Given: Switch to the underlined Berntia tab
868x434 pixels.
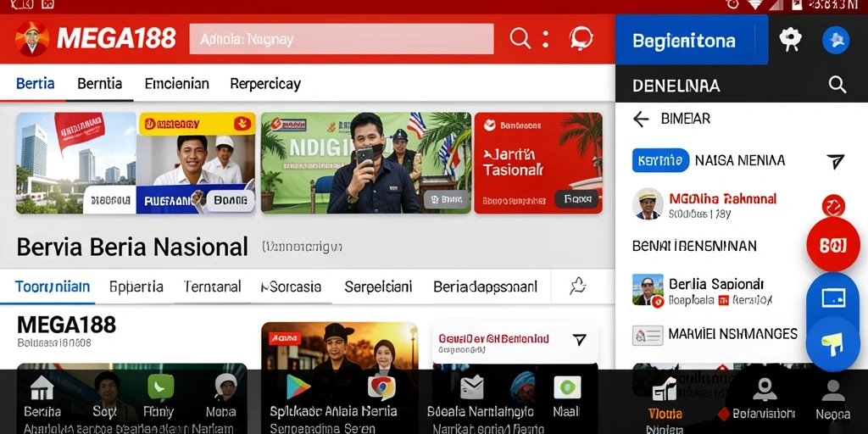Looking at the screenshot, I should tap(100, 84).
